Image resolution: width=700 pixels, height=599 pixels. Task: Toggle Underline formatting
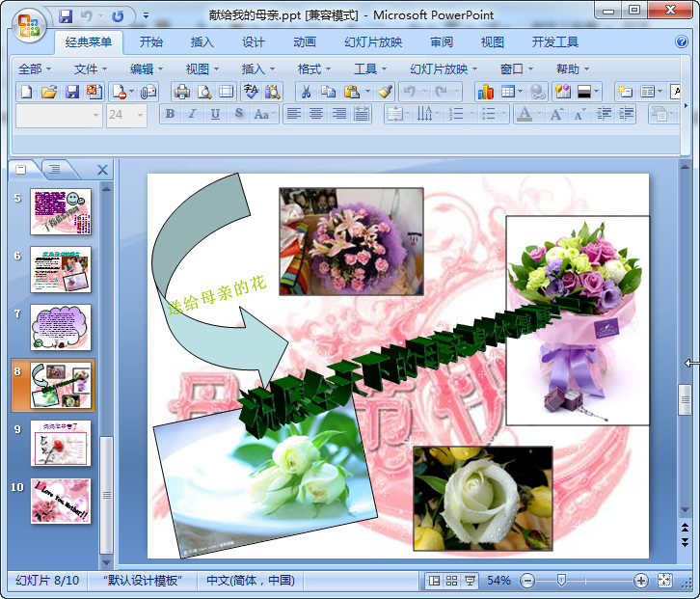pyautogui.click(x=215, y=115)
